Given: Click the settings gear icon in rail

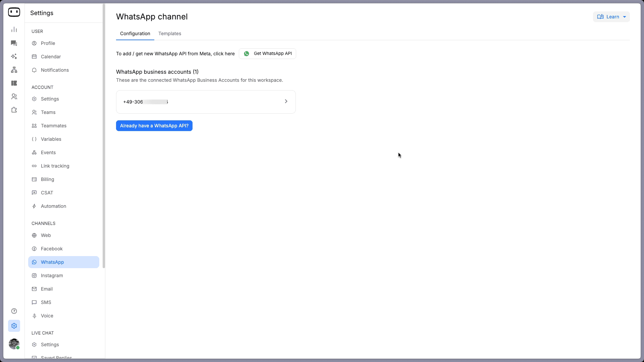Looking at the screenshot, I should point(14,326).
